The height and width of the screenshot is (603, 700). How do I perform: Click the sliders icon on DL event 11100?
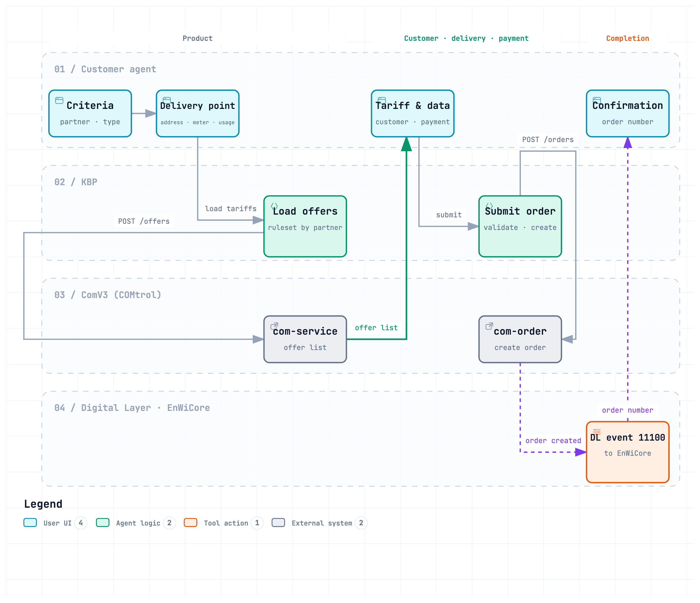point(597,432)
